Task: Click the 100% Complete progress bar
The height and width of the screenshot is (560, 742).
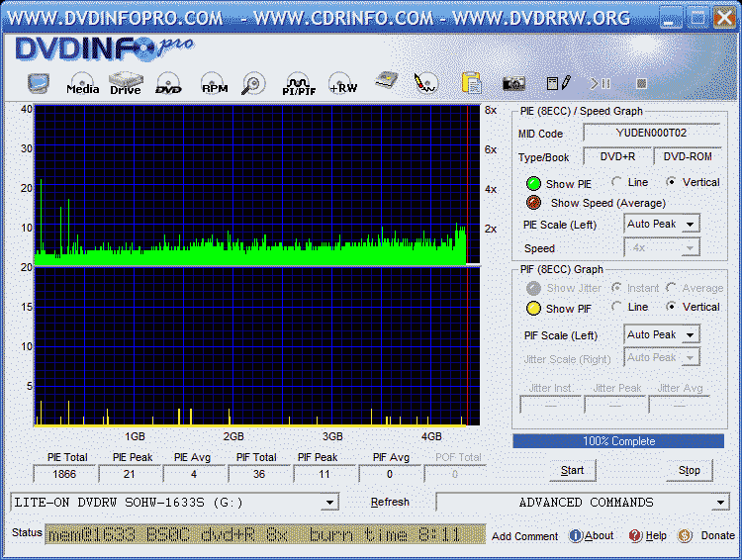Action: point(618,441)
